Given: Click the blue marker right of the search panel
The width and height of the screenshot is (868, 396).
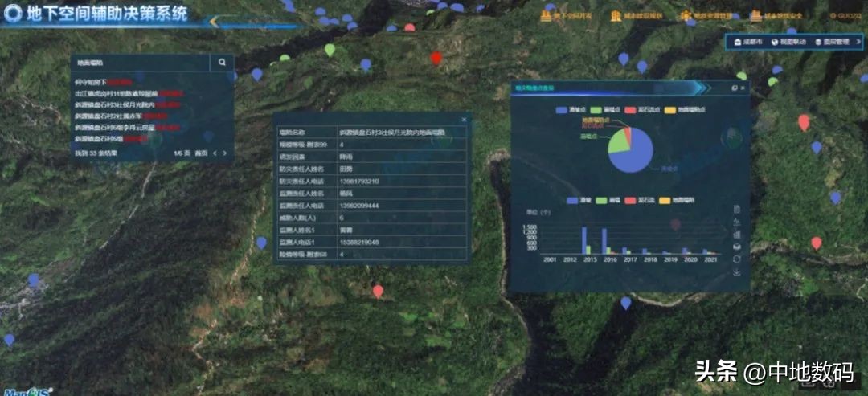Looking at the screenshot, I should click(256, 74).
